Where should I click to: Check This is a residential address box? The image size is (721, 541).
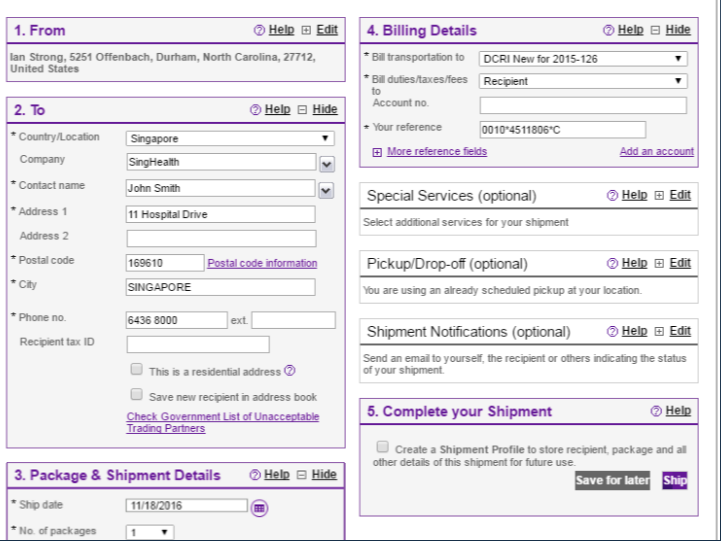pyautogui.click(x=137, y=369)
